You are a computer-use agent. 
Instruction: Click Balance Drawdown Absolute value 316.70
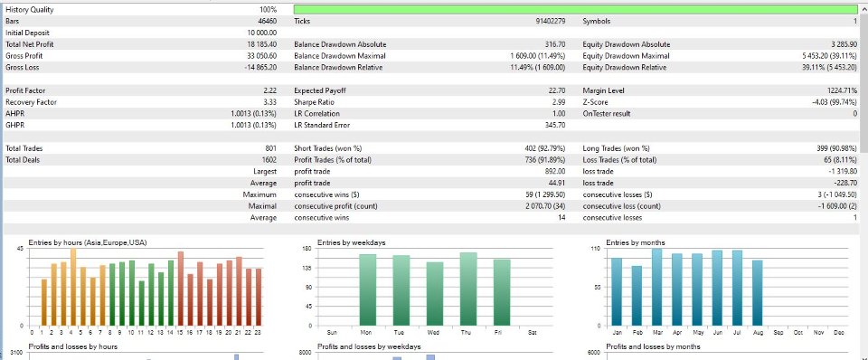click(x=555, y=44)
